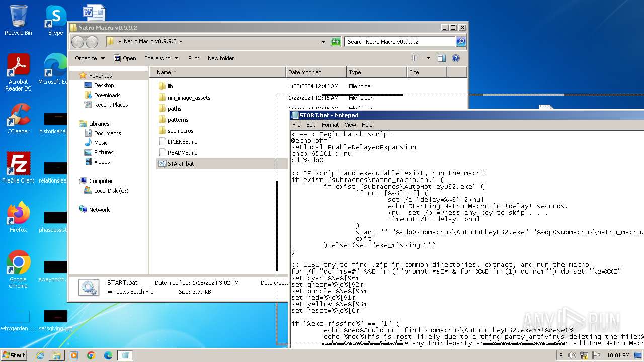Sort by Date modified column
Image resolution: width=644 pixels, height=362 pixels.
(x=316, y=72)
